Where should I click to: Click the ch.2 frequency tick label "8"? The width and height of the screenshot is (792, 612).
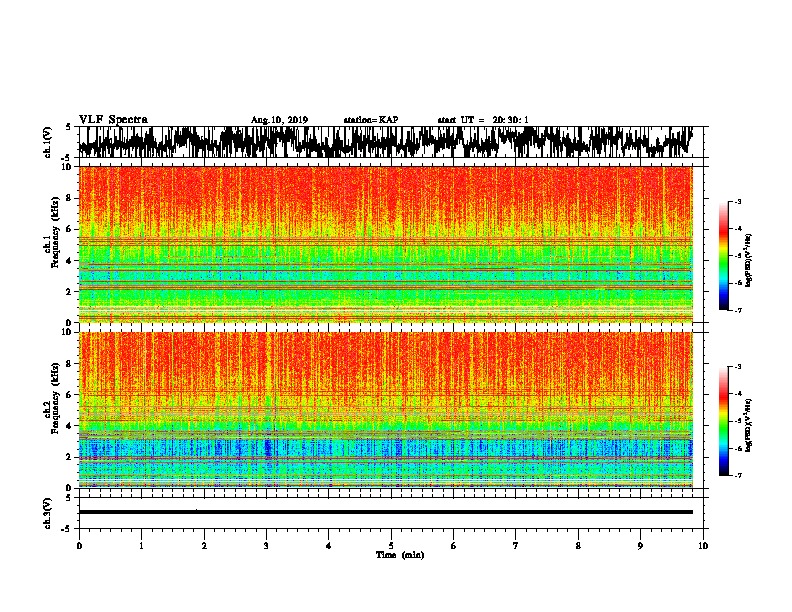pos(69,364)
